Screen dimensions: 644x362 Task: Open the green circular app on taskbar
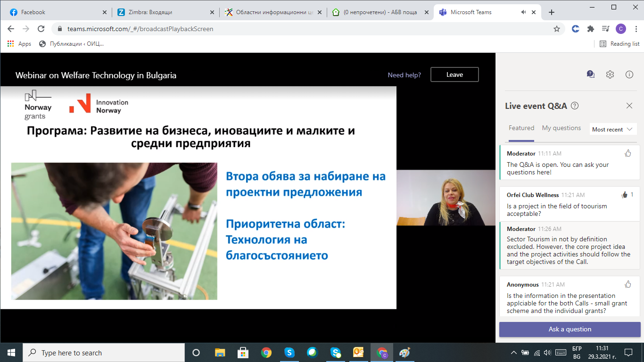tap(312, 353)
